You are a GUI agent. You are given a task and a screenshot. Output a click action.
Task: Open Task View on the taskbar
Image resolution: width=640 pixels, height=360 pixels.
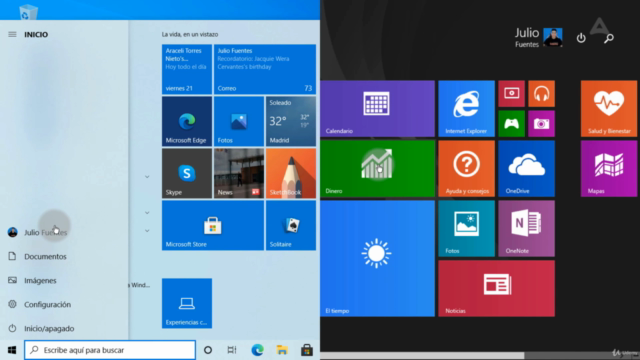[232, 350]
